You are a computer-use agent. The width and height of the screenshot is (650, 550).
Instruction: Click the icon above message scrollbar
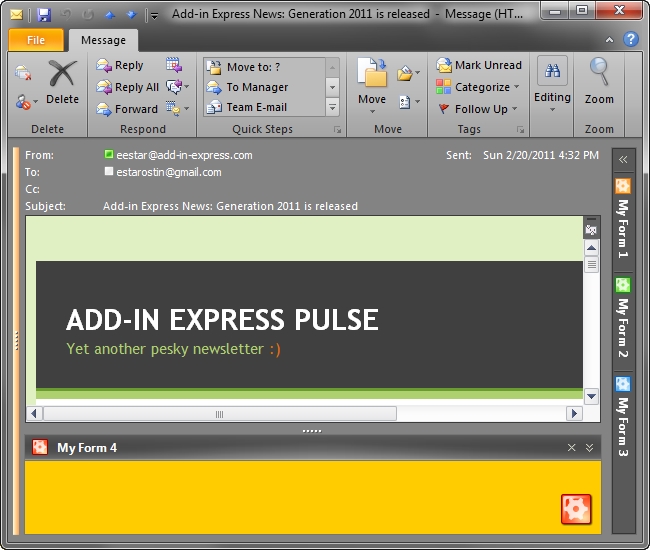tap(591, 228)
